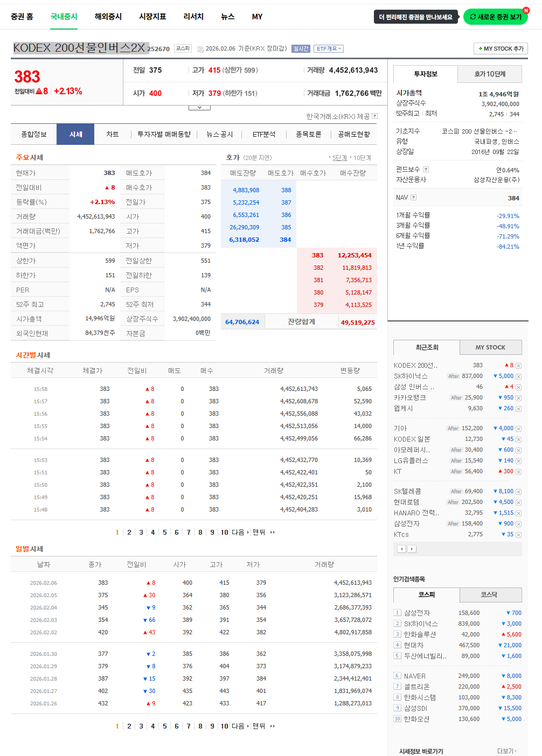The width and height of the screenshot is (542, 756).
Task: Remove 아모레퍼시 from recently viewed list
Action: pos(518,450)
